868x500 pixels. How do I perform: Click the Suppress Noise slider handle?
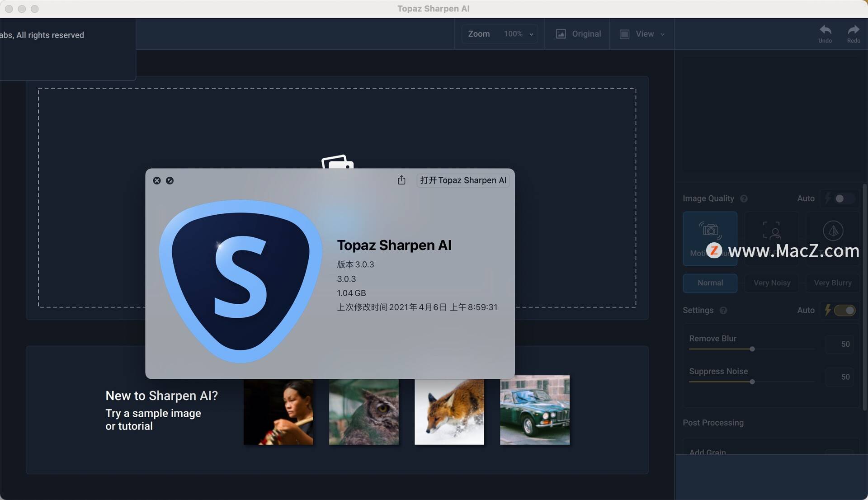[752, 382]
